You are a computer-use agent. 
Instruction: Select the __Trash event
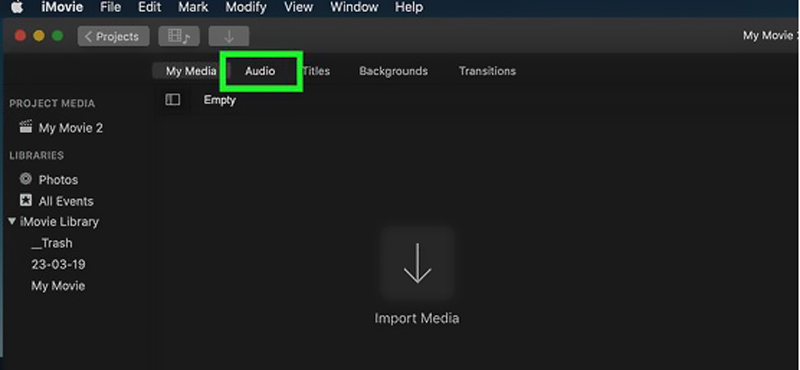52,243
